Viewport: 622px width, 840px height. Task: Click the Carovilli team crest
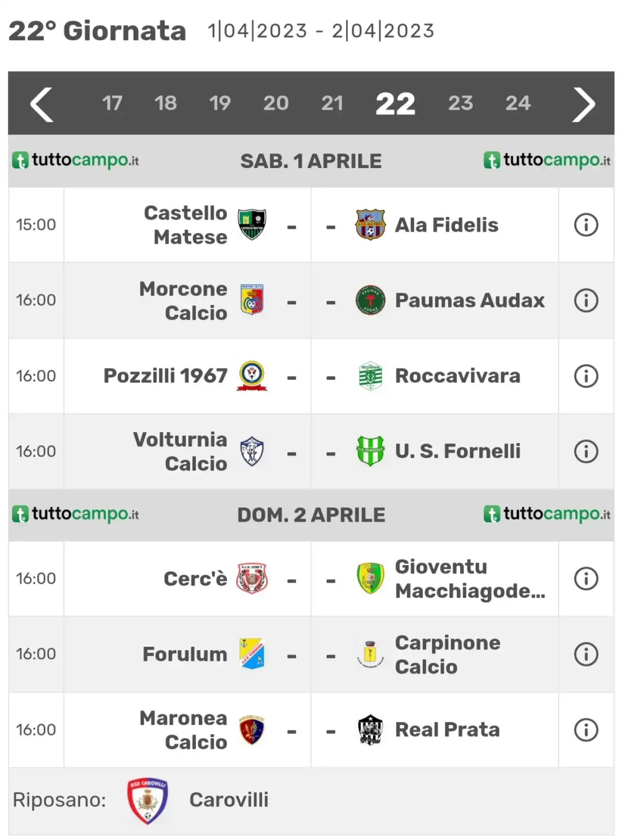coord(147,801)
